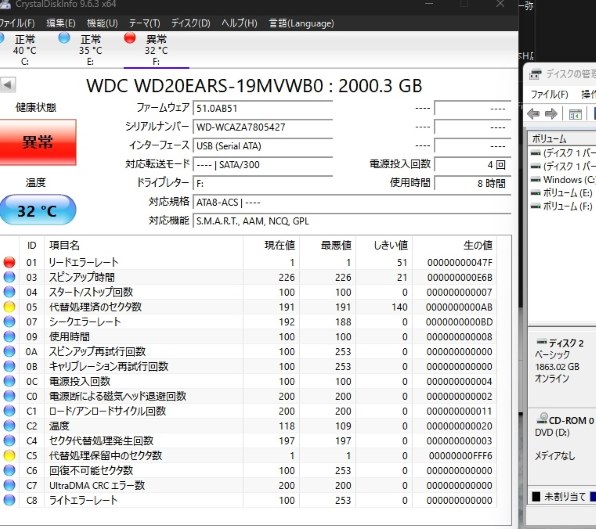Click the red status icon for attribute 01

[x=9, y=262]
